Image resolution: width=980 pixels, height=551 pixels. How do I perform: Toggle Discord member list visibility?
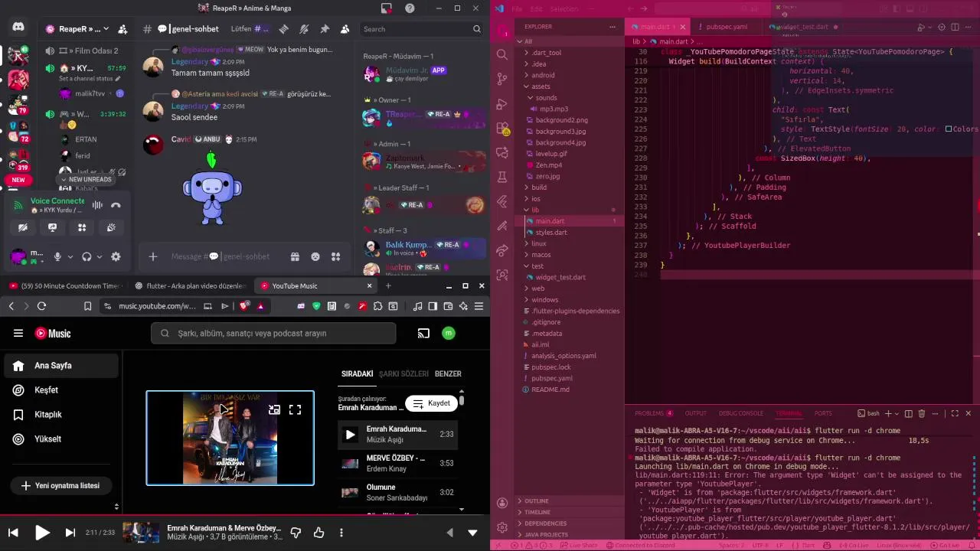click(x=345, y=29)
